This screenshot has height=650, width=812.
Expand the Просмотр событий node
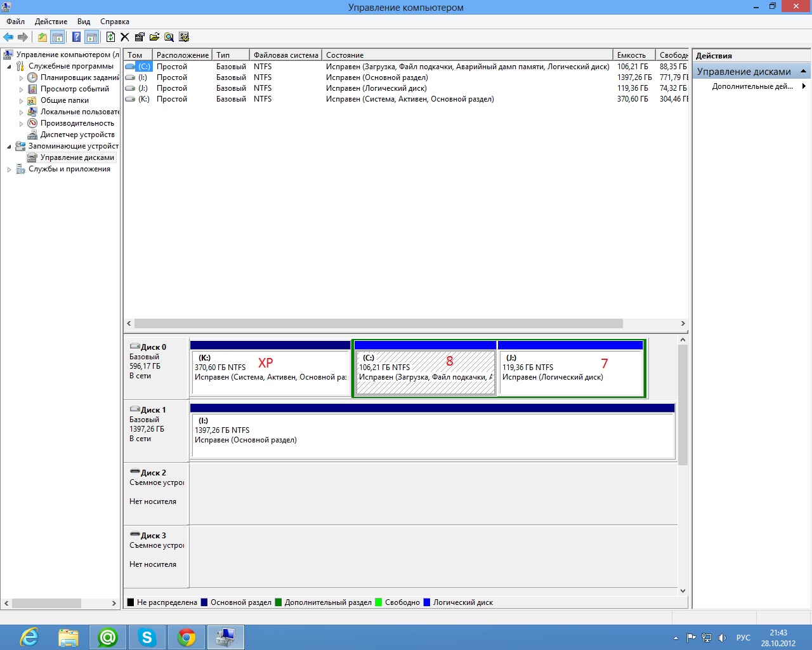(x=21, y=90)
